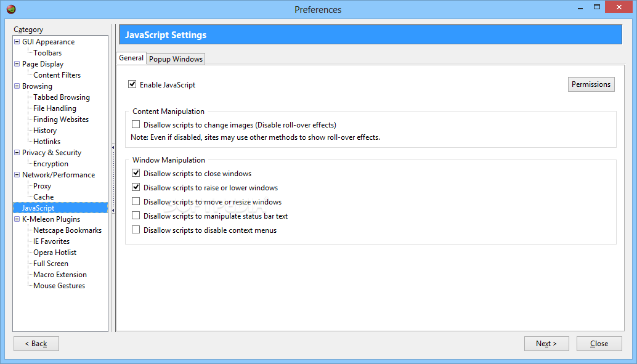
Task: Click the Close button at bottom right
Action: tap(599, 344)
